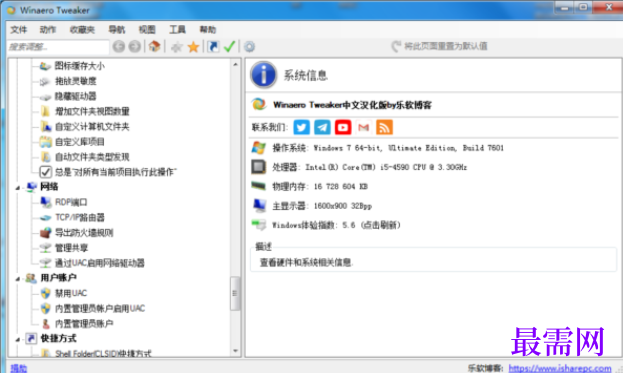Viewport: 623px width, 373px height.
Task: Click the primary display monitor icon
Action: click(259, 205)
